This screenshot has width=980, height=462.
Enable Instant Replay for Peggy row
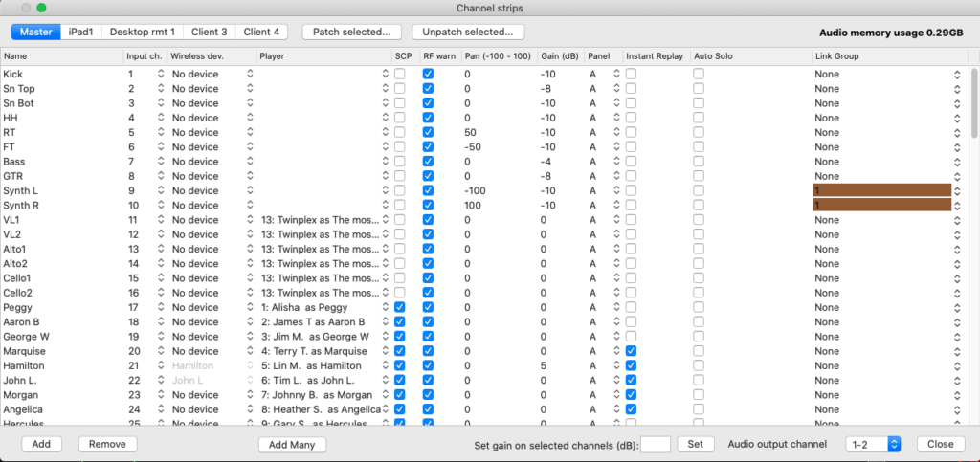[x=631, y=307]
